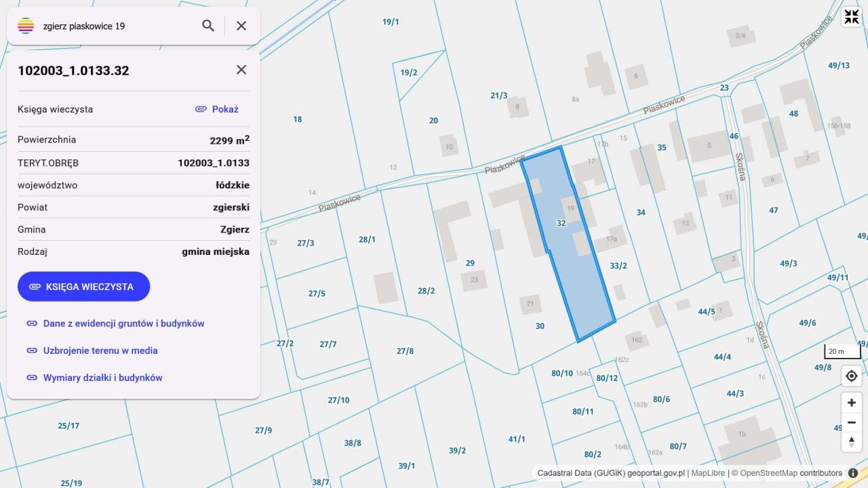Select parcel 41/1 on the map
The height and width of the screenshot is (488, 868).
[517, 439]
